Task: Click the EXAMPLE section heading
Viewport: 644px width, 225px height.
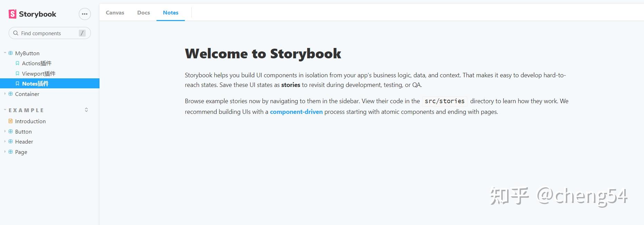Action: click(26, 110)
